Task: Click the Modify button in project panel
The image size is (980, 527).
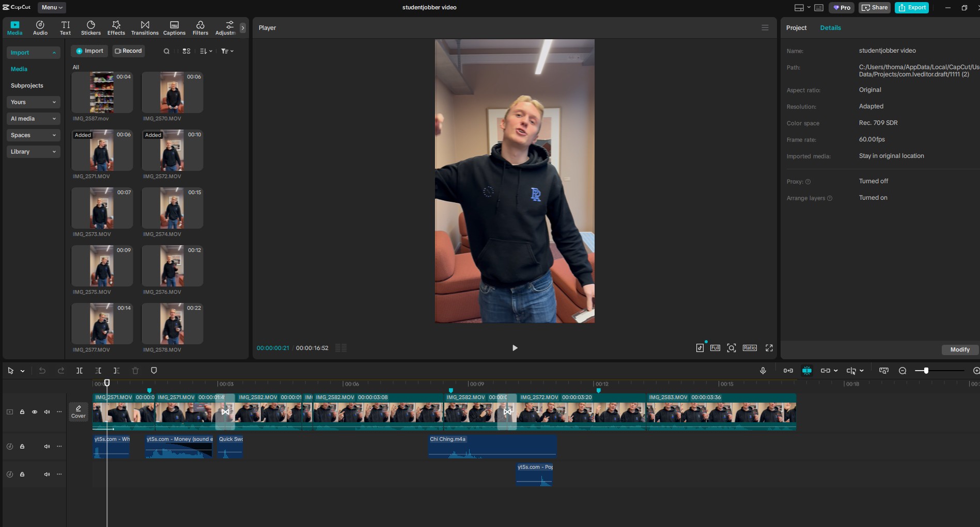Action: click(x=959, y=349)
